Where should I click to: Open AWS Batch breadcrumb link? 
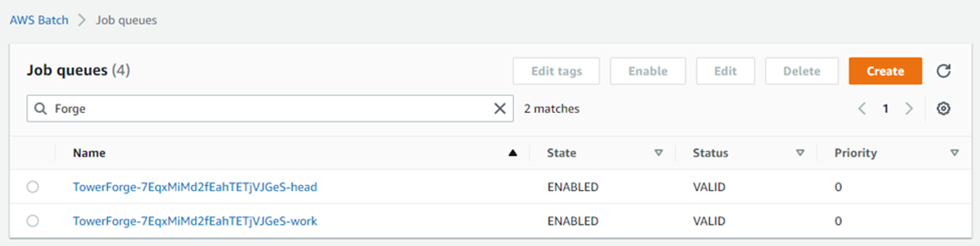39,20
